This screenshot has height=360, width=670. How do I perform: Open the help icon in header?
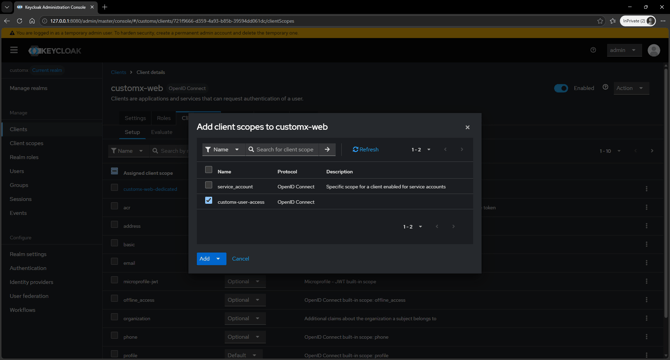593,50
